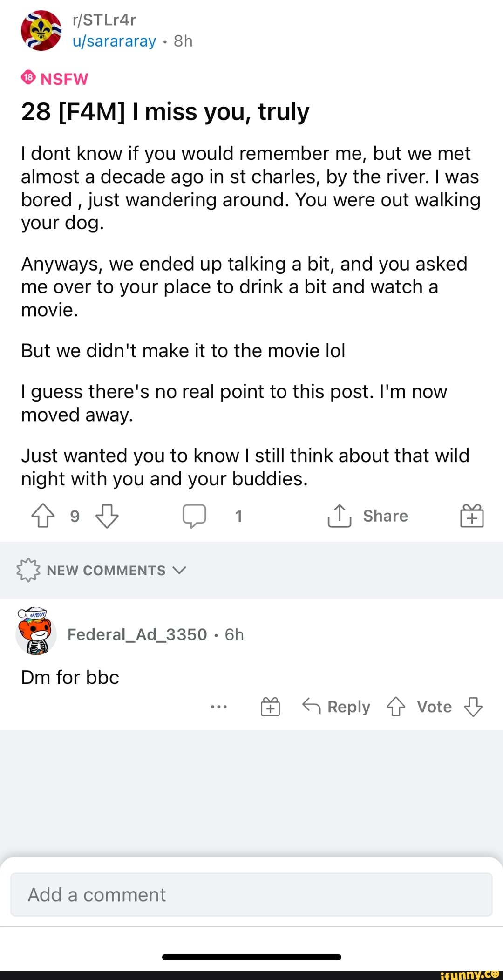
Task: Open Federal_Ad_3350's user profile
Action: pos(137,635)
